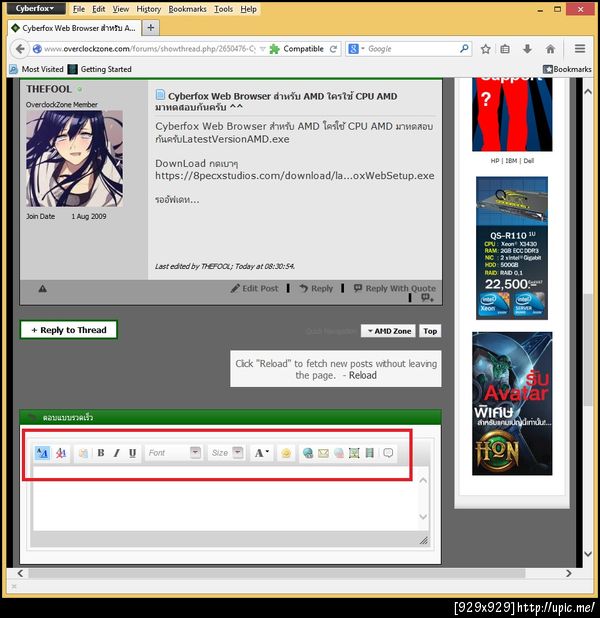Open the AMD Zone quick navigation dropdown
Screen dimensions: 600x618
(388, 331)
